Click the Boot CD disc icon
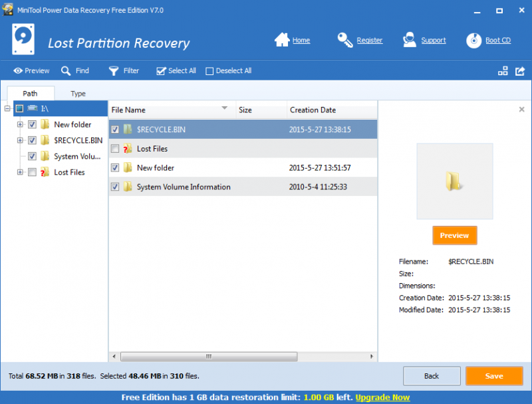532x404 pixels. (x=473, y=40)
